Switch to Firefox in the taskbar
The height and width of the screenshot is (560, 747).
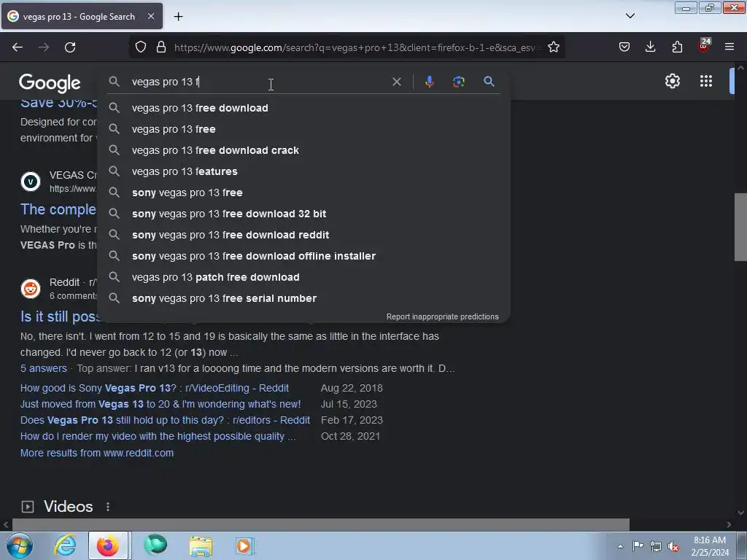(109, 545)
